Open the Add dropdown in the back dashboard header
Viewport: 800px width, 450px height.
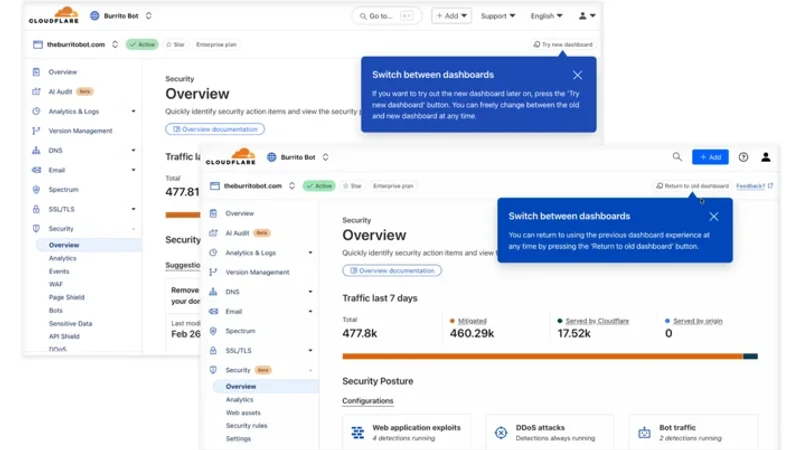pyautogui.click(x=452, y=16)
